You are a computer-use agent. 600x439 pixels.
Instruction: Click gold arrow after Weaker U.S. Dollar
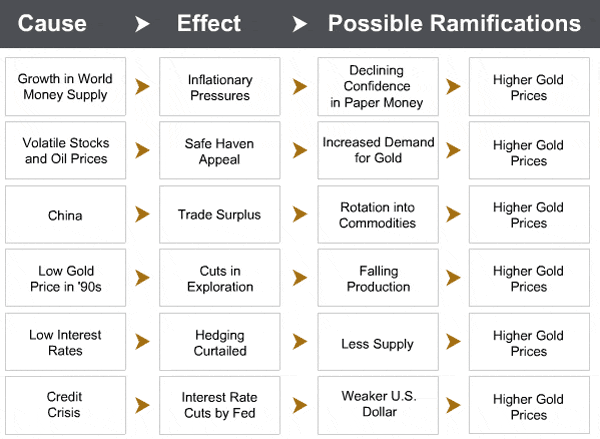pyautogui.click(x=453, y=405)
